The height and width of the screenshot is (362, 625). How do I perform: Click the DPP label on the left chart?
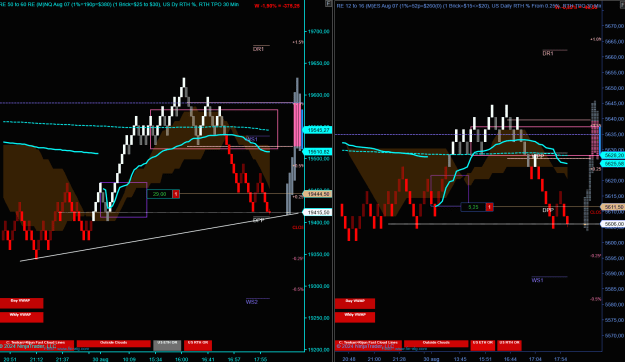(259, 220)
